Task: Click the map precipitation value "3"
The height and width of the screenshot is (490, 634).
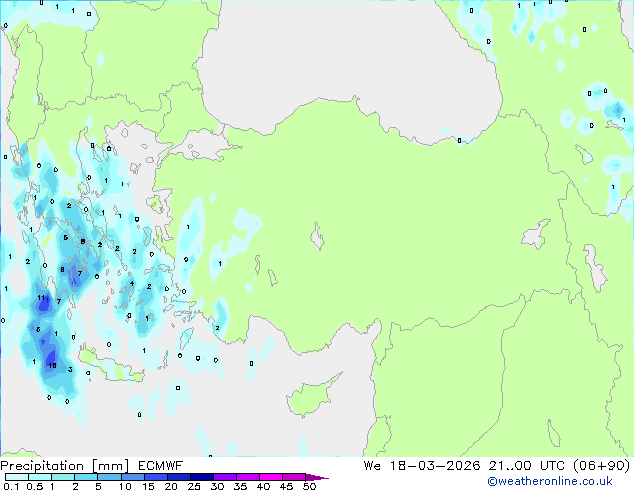Action: (x=70, y=370)
